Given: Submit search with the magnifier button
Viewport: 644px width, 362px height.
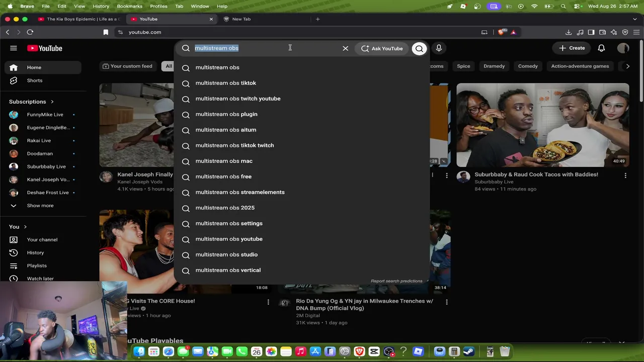Looking at the screenshot, I should point(419,48).
